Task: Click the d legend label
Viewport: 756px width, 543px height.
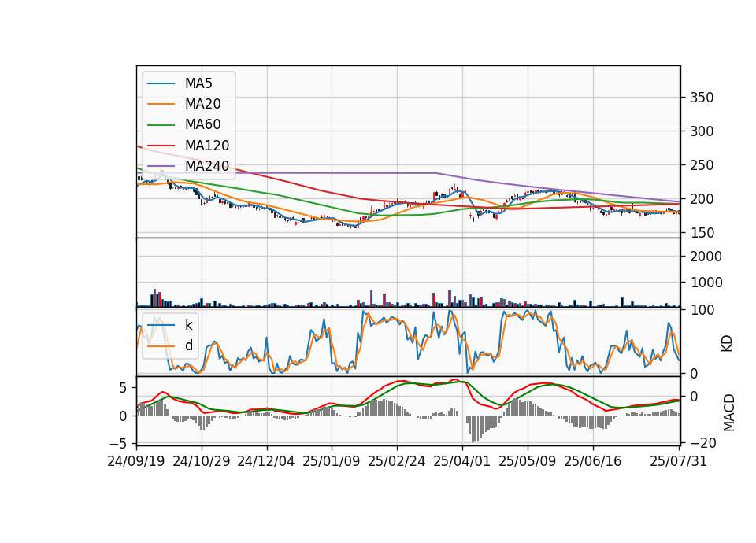Action: coord(188,345)
